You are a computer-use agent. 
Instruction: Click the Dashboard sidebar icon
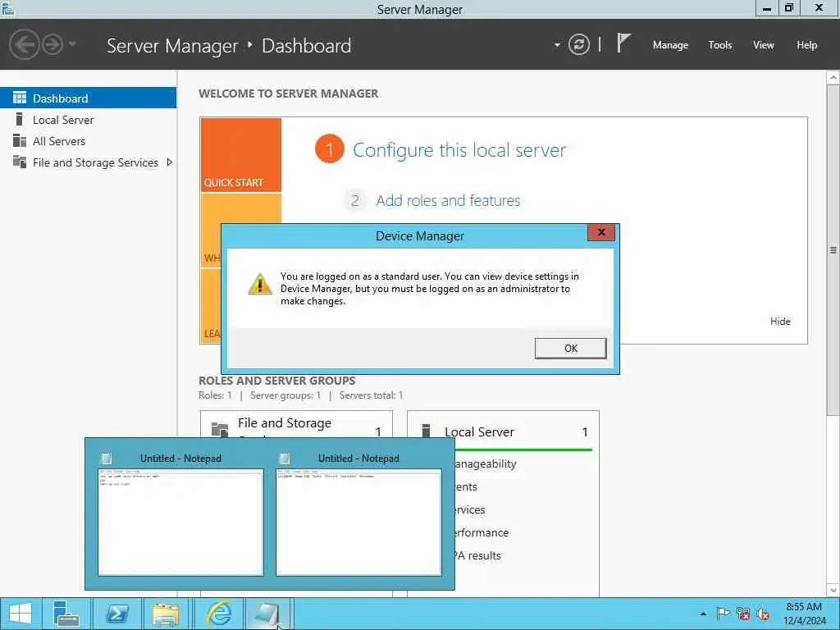20,98
